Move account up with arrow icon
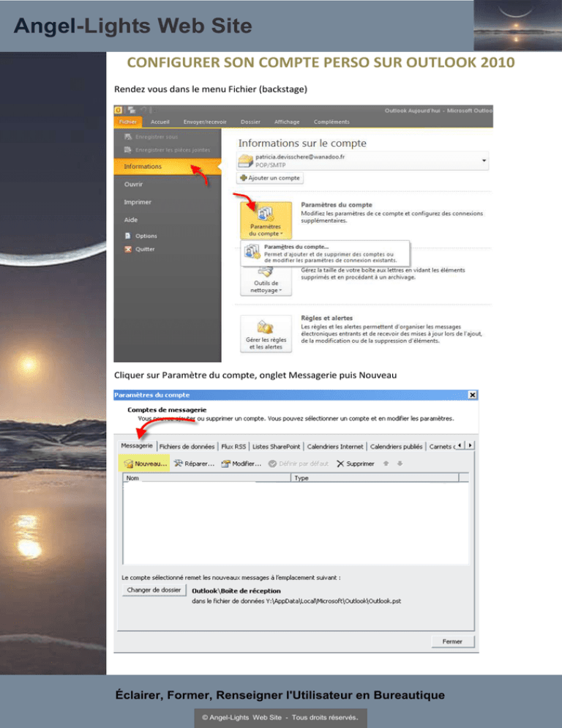Screen dimensions: 562x728 click(x=386, y=464)
